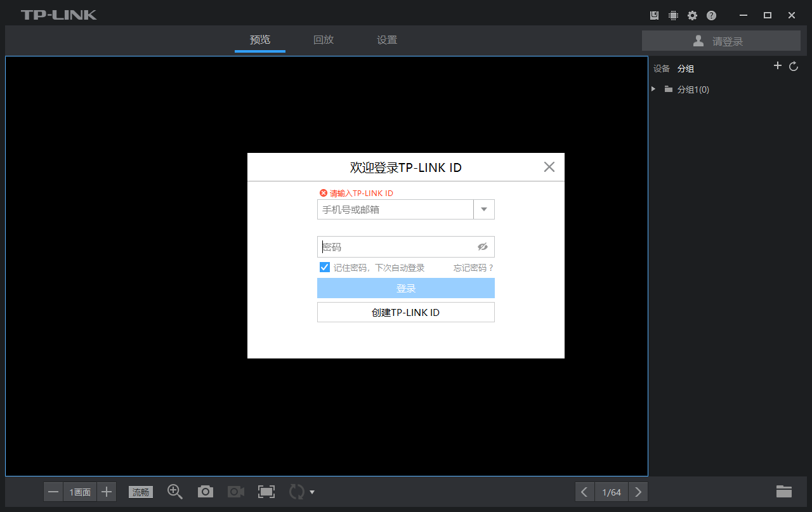Uncheck remember password auto-login option
812x512 pixels.
tap(324, 267)
